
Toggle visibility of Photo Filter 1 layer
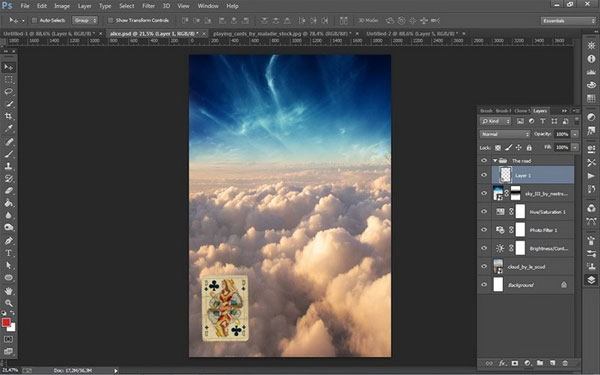(x=484, y=230)
